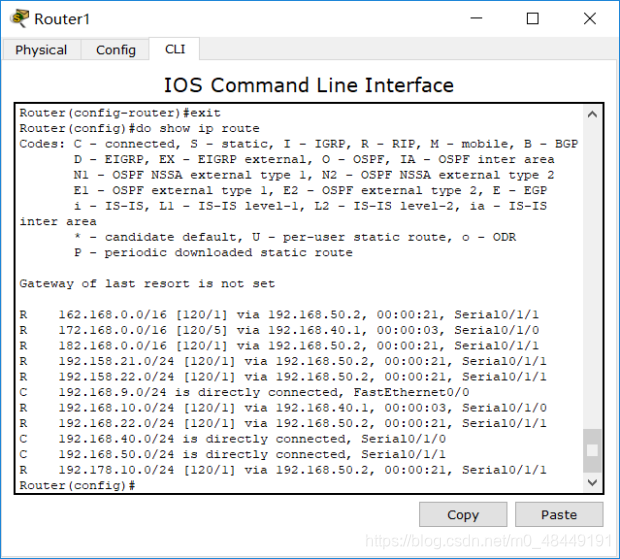Screen dimensions: 620x559
Task: Click connected route 192.168.9.0/24 FastEthernet0/0
Action: (244, 392)
